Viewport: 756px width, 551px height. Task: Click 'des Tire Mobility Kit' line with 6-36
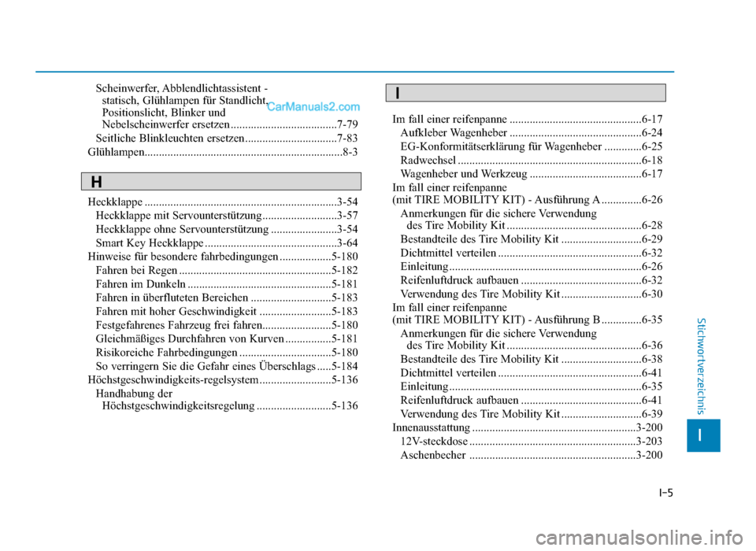click(535, 346)
